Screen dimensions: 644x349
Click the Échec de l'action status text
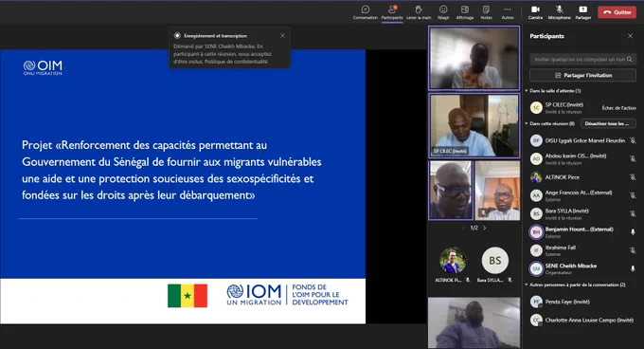(x=619, y=108)
